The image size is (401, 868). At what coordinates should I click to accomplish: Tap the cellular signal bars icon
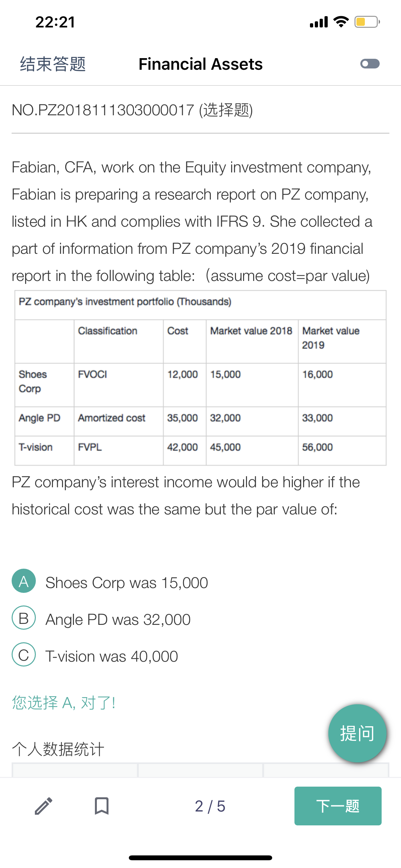pyautogui.click(x=318, y=22)
